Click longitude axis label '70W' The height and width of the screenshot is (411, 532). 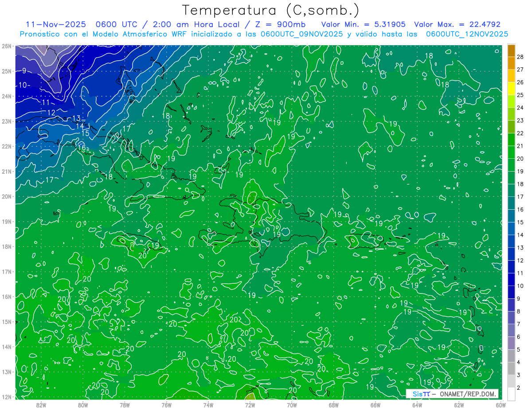[x=292, y=405]
